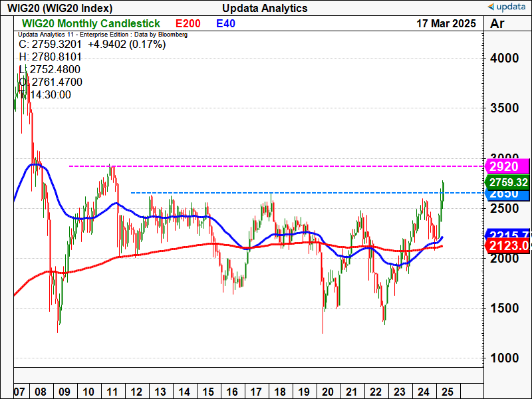532x399 pixels.
Task: Click the blue 2215.7 E40 price tag
Action: 507,235
